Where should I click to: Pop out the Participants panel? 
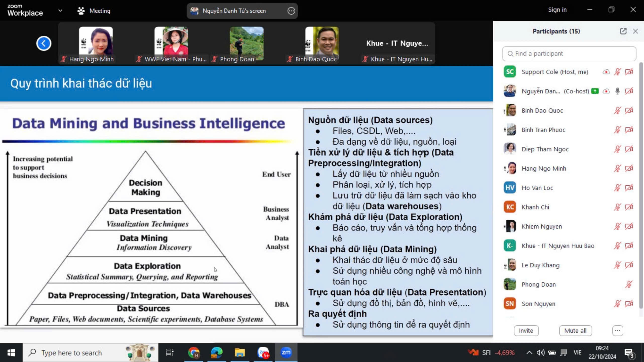point(623,31)
